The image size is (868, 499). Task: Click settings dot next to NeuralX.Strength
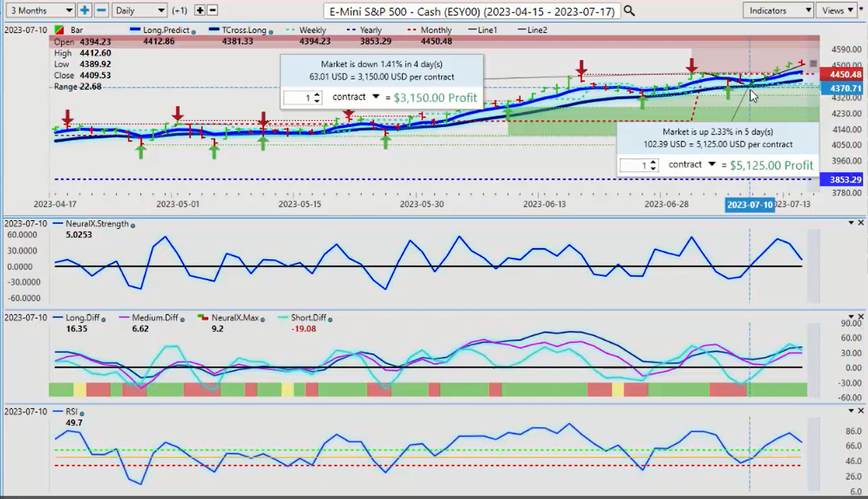[x=133, y=225]
